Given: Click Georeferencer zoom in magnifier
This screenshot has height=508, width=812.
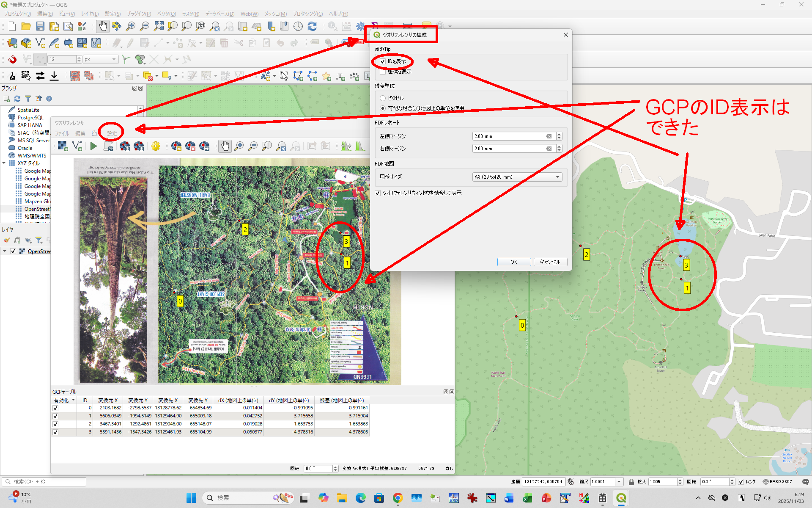Looking at the screenshot, I should tap(239, 146).
